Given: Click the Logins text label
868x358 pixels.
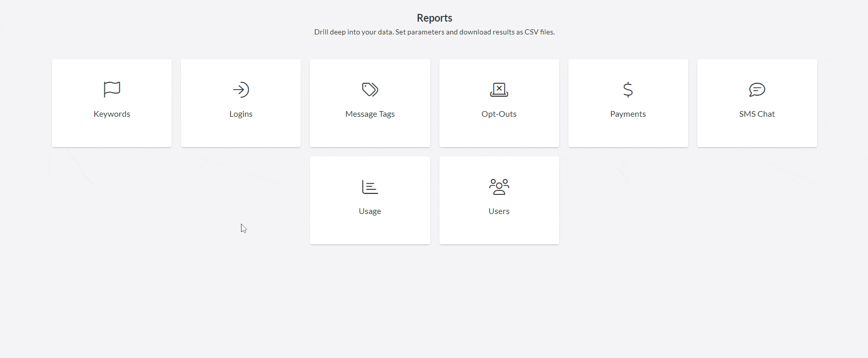Looking at the screenshot, I should coord(241,114).
